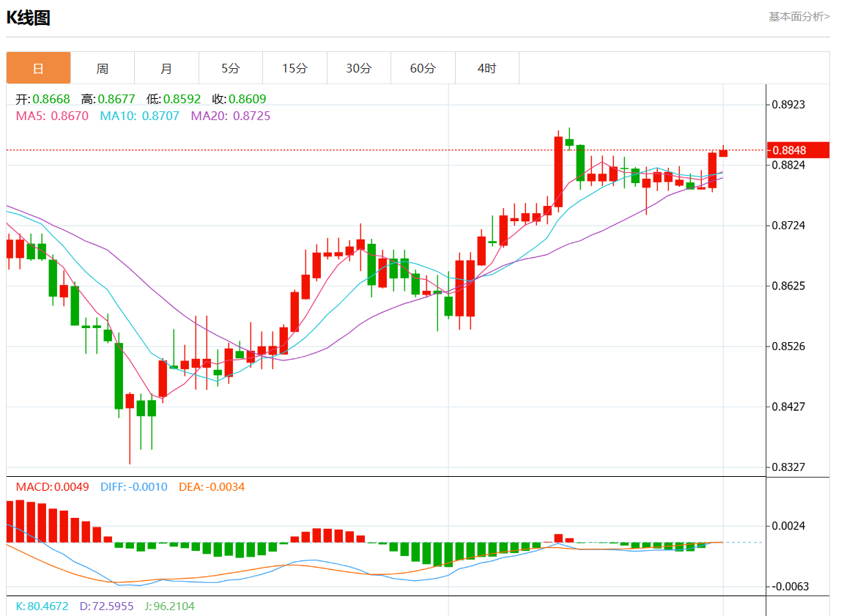Open the 5分 interval tab

click(x=230, y=68)
